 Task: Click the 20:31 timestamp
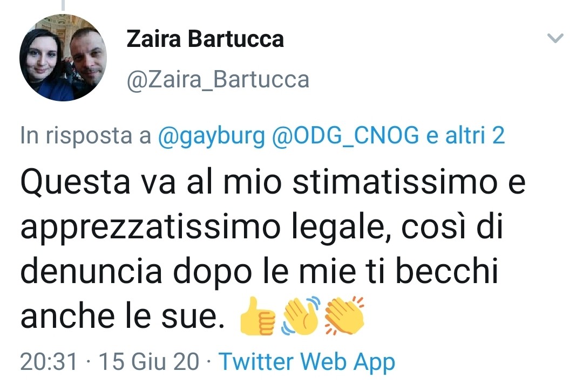[49, 361]
